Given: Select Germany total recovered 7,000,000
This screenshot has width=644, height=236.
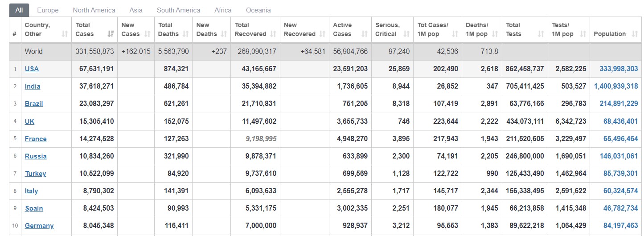Looking at the screenshot, I should pos(261,226).
